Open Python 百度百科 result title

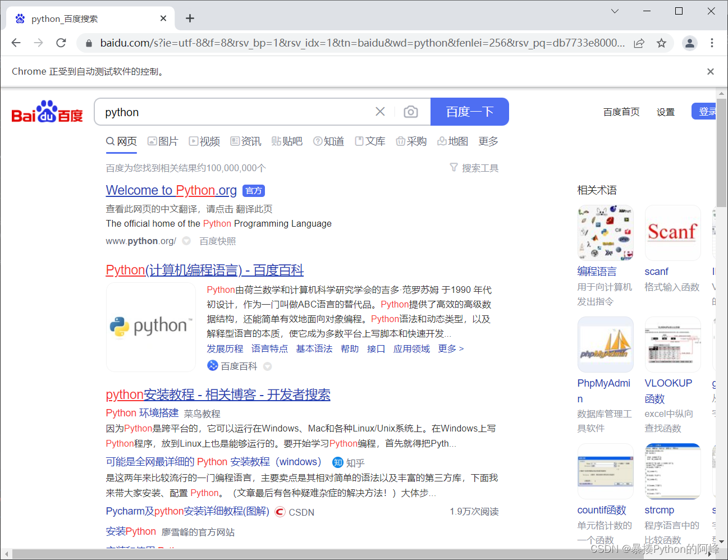(205, 270)
